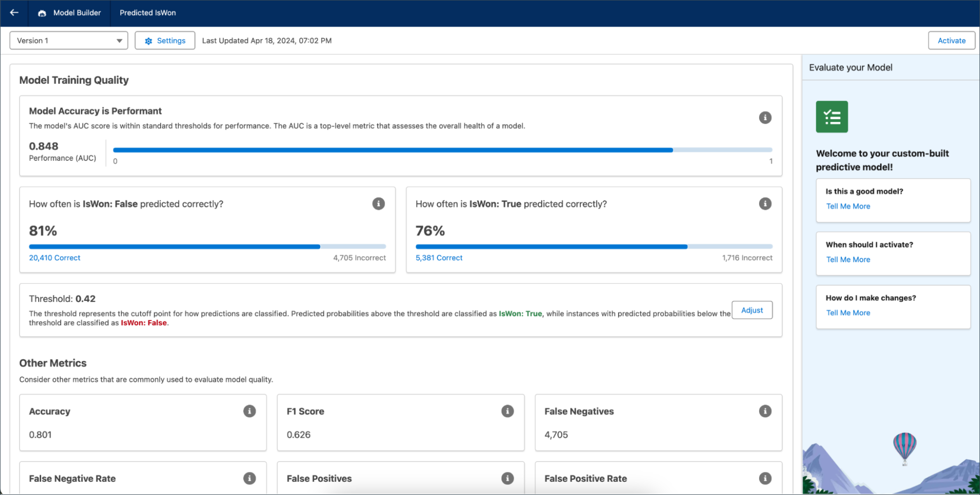Click info icon on False Negatives metric
Viewport: 980px width, 495px height.
pos(765,411)
